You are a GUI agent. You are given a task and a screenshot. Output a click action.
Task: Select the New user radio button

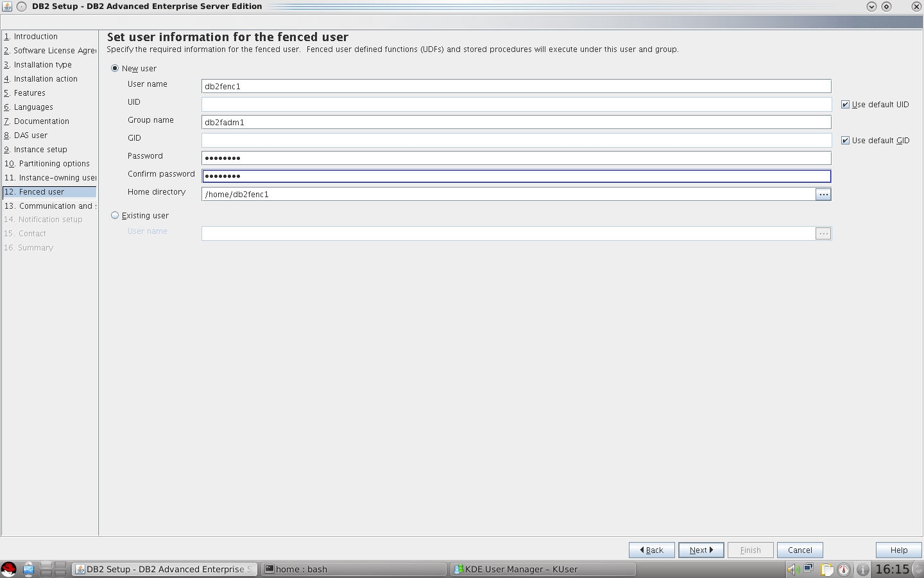click(115, 68)
